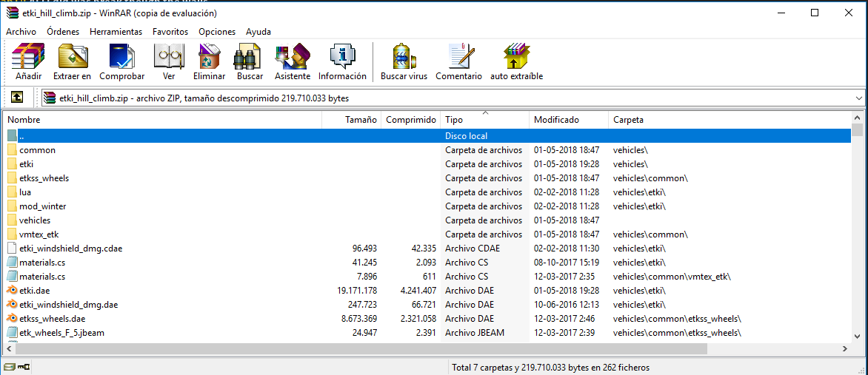Image resolution: width=868 pixels, height=375 pixels.
Task: Open the Ayuda menu
Action: tap(258, 32)
